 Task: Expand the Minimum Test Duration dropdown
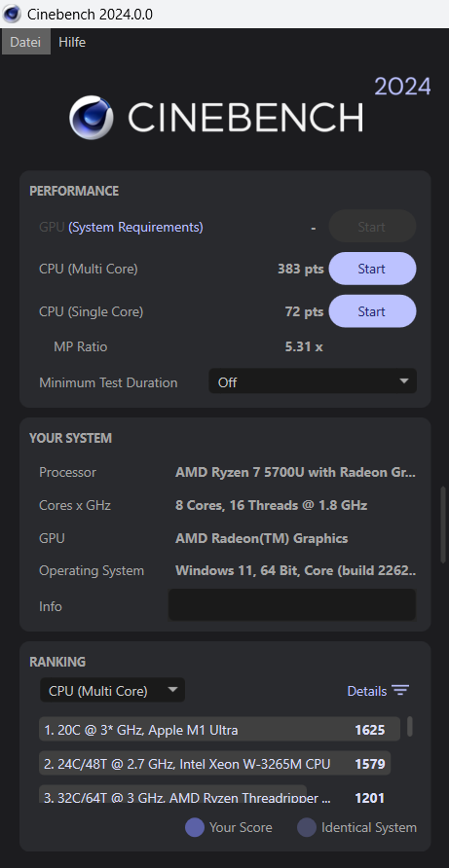point(312,381)
